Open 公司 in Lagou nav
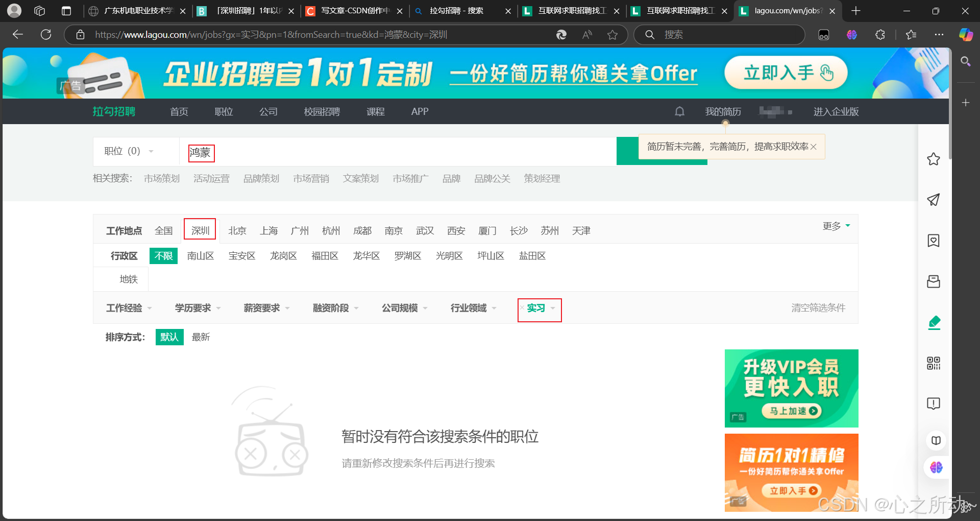The width and height of the screenshot is (980, 521). click(268, 111)
